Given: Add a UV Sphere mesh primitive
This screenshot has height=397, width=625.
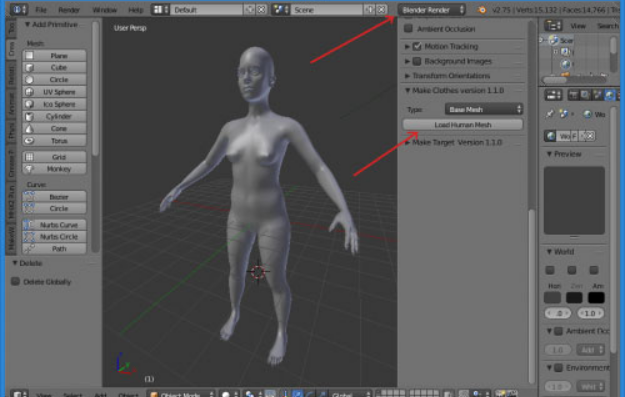Looking at the screenshot, I should [x=54, y=92].
